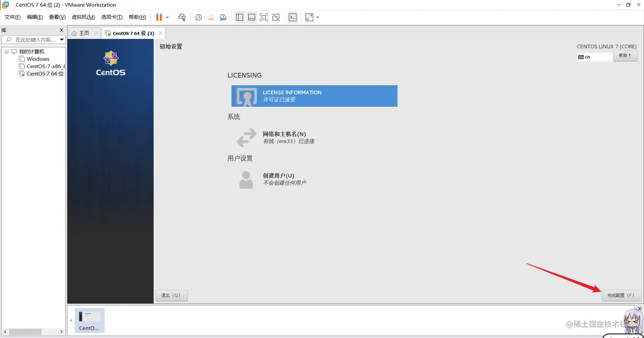
Task: Click the Send Ctrl+Alt+Del toolbar icon
Action: [x=182, y=17]
